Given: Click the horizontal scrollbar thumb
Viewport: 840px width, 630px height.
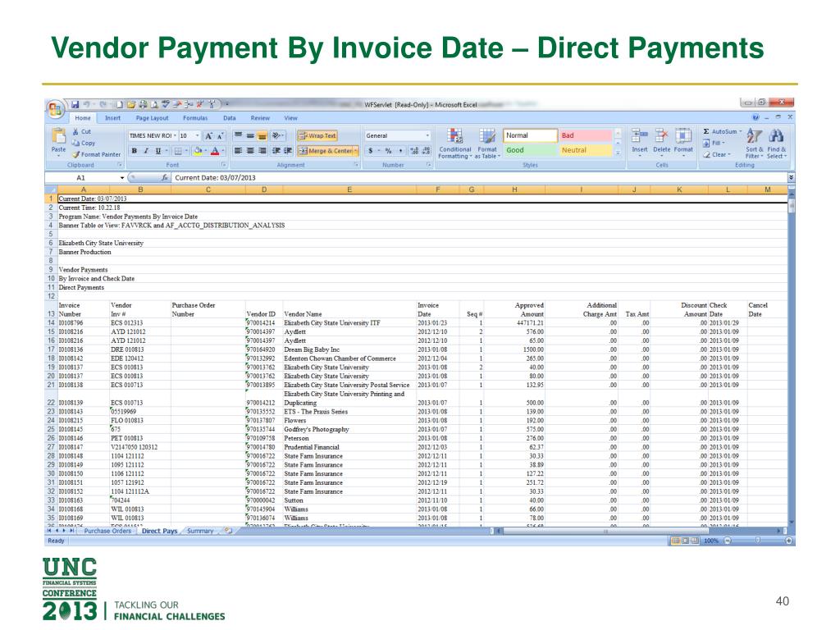Looking at the screenshot, I should click(605, 531).
